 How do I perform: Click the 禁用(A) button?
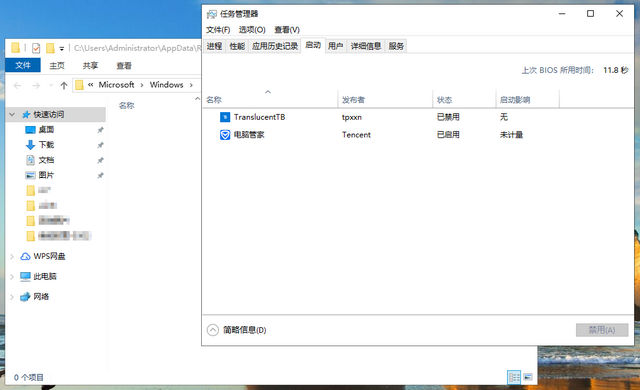(x=602, y=330)
